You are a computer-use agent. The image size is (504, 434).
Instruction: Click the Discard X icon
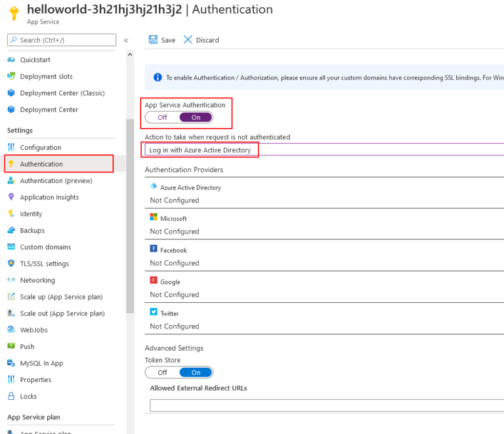(188, 40)
